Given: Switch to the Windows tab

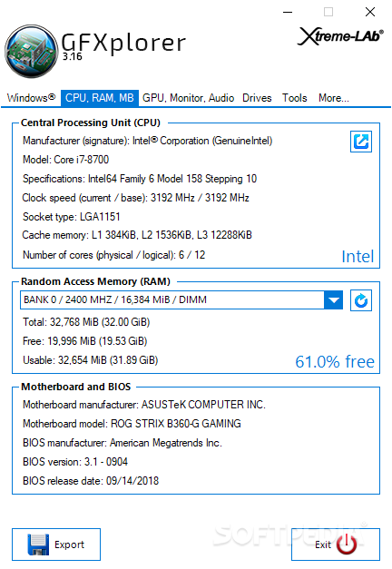Looking at the screenshot, I should [x=31, y=98].
